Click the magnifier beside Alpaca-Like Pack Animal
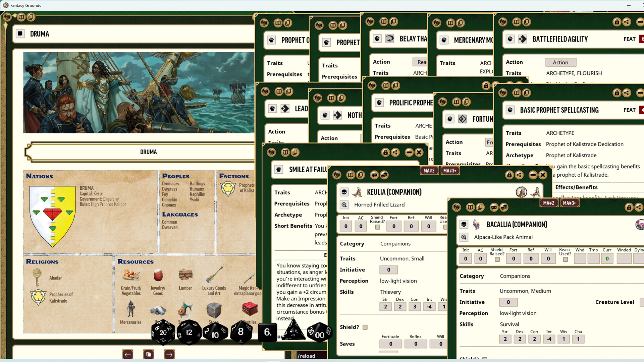 (464, 237)
